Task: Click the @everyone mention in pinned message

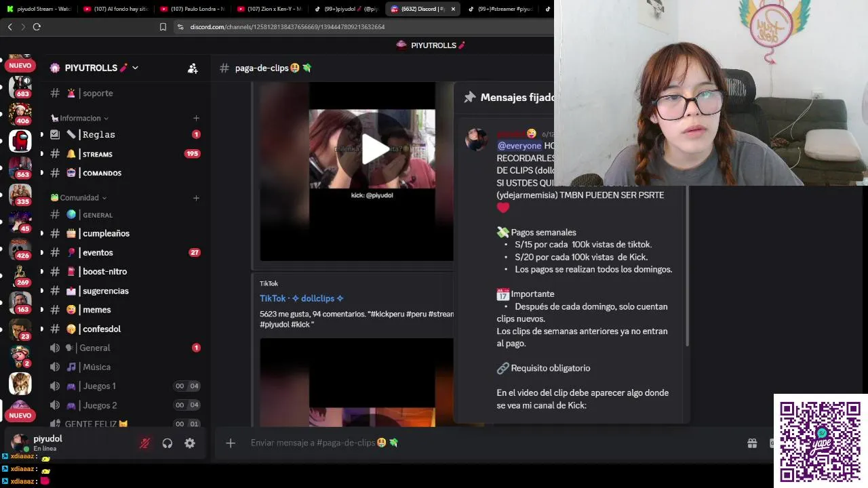Action: [x=519, y=146]
